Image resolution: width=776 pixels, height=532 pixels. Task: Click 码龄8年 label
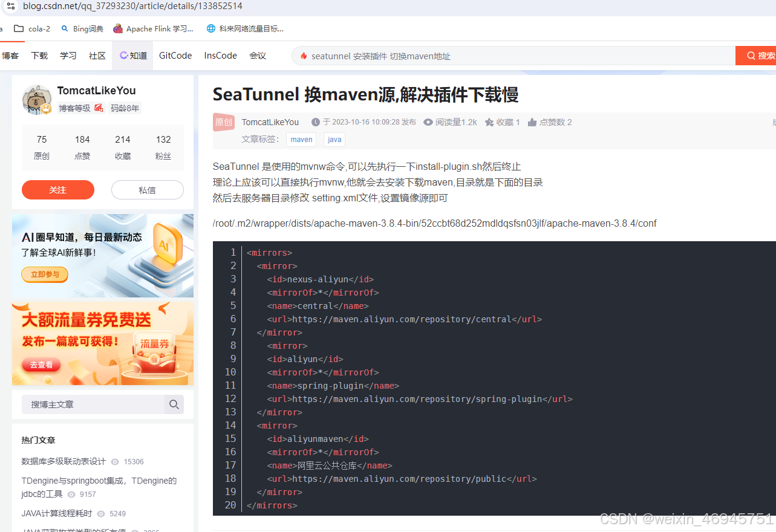point(125,108)
